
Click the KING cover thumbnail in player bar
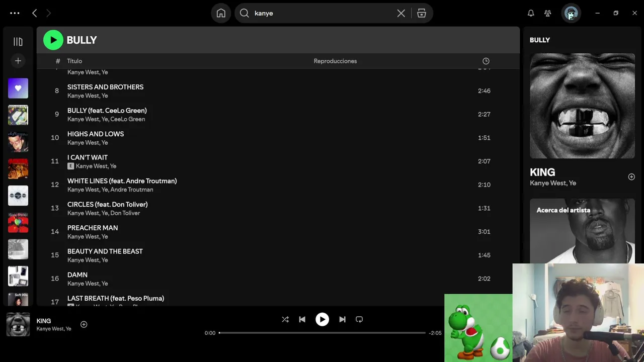click(x=18, y=324)
